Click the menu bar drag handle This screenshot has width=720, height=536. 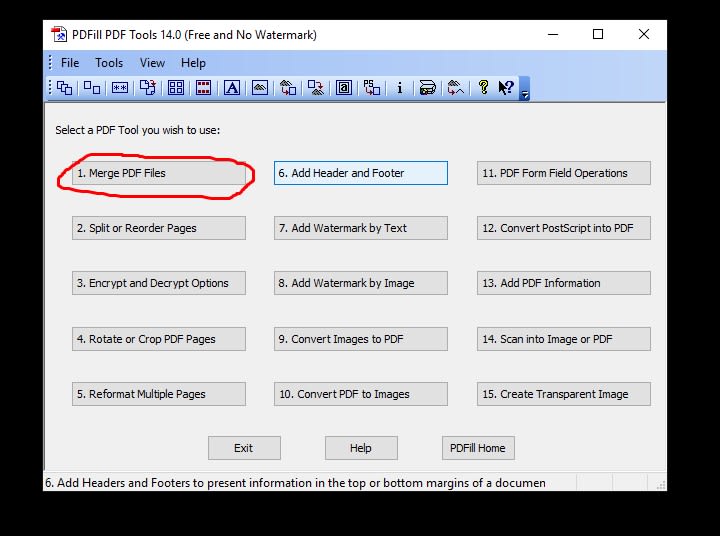[x=50, y=63]
